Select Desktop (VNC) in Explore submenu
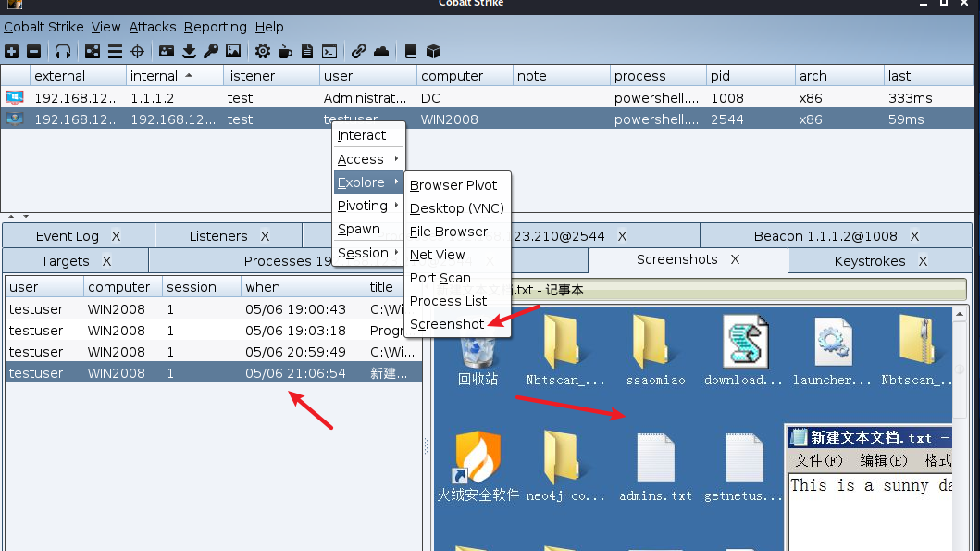Screen dimensions: 980x551 click(x=457, y=208)
